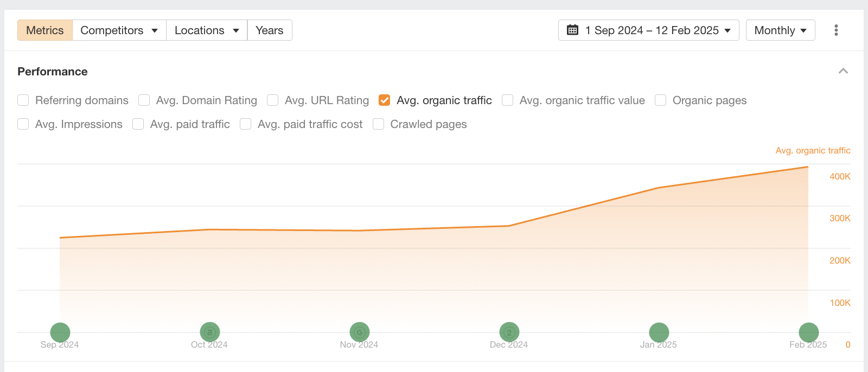The width and height of the screenshot is (868, 372).
Task: Click the Avg. organic traffic legend label
Action: tap(812, 150)
